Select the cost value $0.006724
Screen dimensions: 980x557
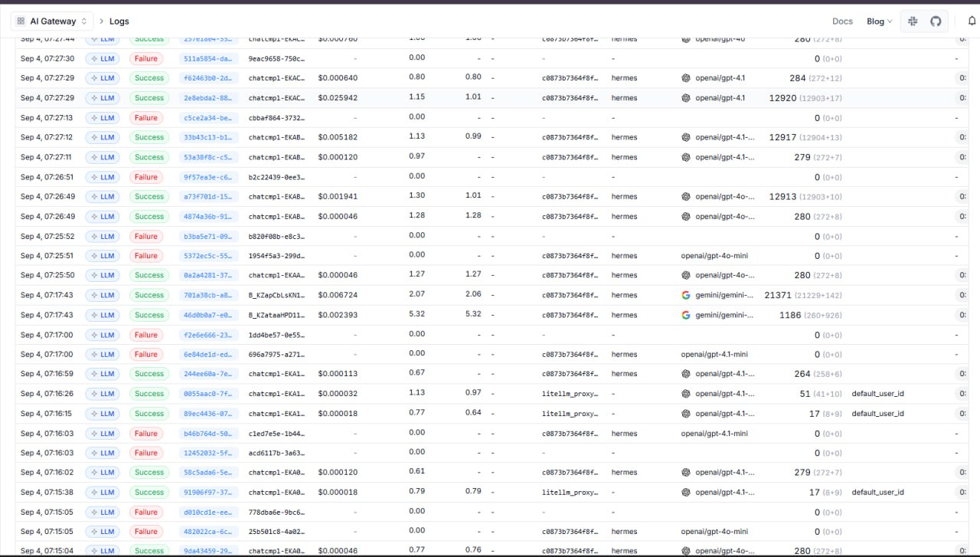pos(338,295)
